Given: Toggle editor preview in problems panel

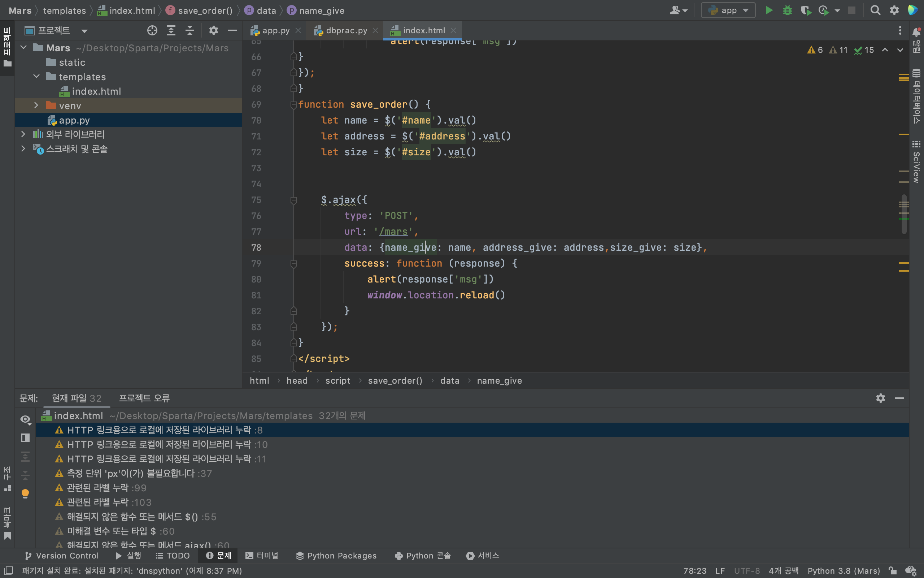Looking at the screenshot, I should (25, 438).
